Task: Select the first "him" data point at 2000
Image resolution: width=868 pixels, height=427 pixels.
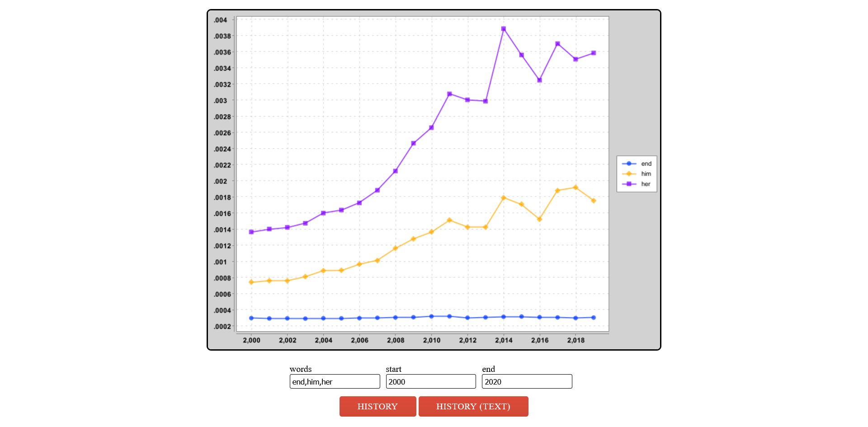Action: [251, 282]
